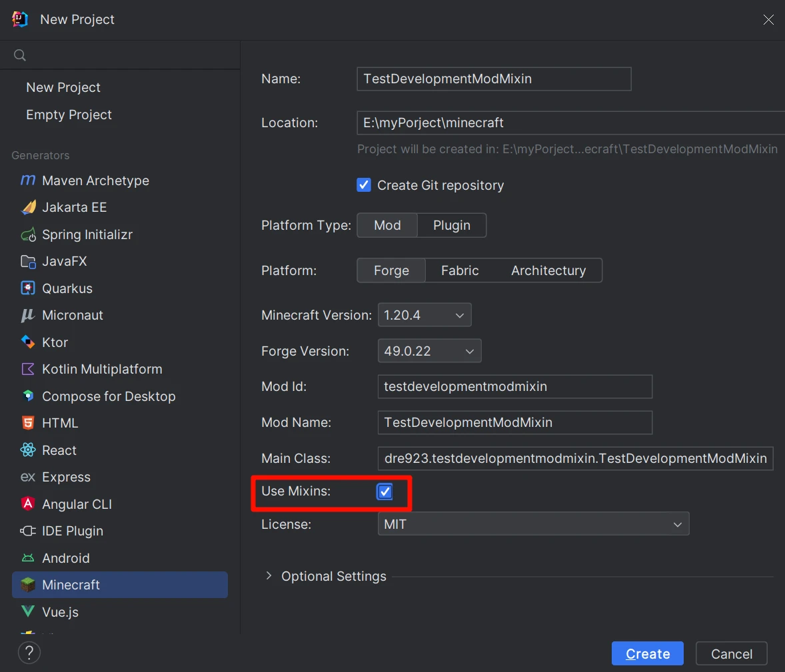
Task: Select the Android generator icon
Action: tap(28, 558)
